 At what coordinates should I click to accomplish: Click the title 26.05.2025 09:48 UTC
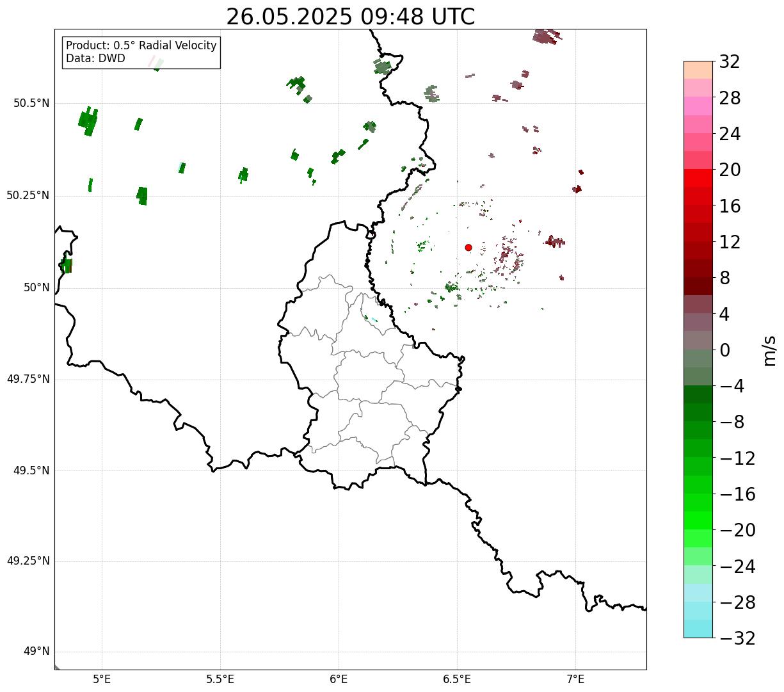point(350,17)
